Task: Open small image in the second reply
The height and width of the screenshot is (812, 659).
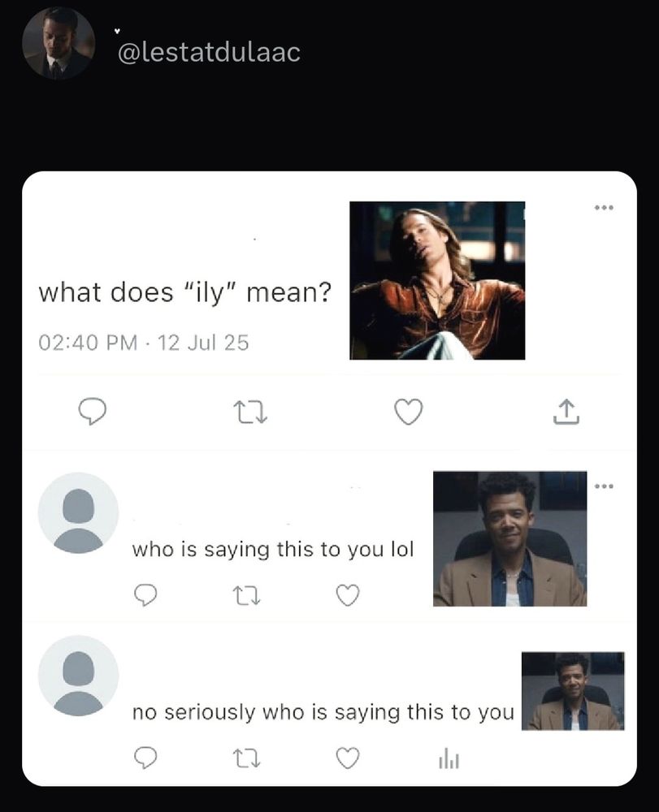Action: click(573, 691)
